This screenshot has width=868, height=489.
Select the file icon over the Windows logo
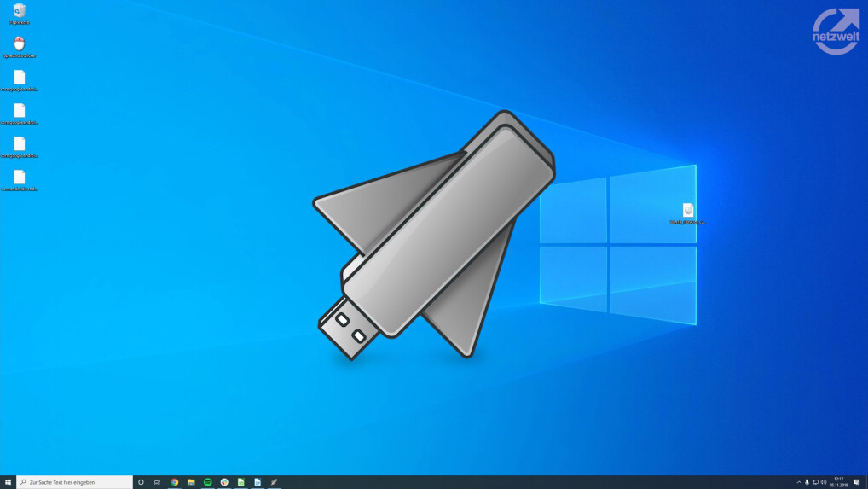pyautogui.click(x=688, y=210)
